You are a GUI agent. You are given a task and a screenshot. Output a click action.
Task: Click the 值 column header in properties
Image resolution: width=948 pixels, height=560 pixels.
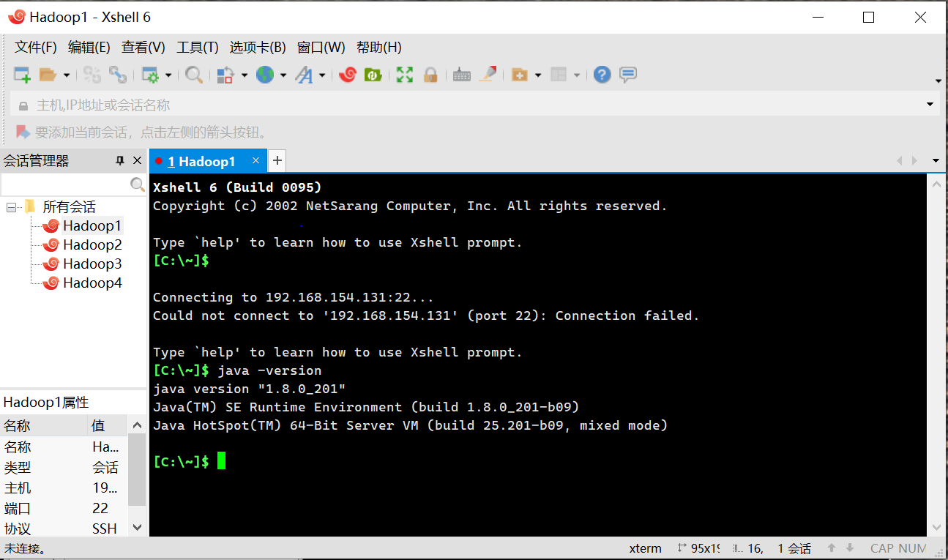[x=108, y=425]
